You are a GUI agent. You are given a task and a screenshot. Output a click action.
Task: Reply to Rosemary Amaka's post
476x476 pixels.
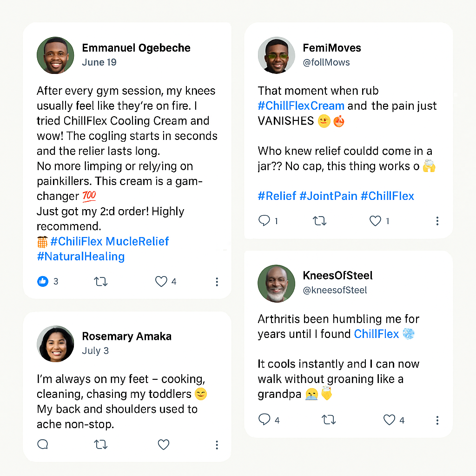[x=43, y=445]
